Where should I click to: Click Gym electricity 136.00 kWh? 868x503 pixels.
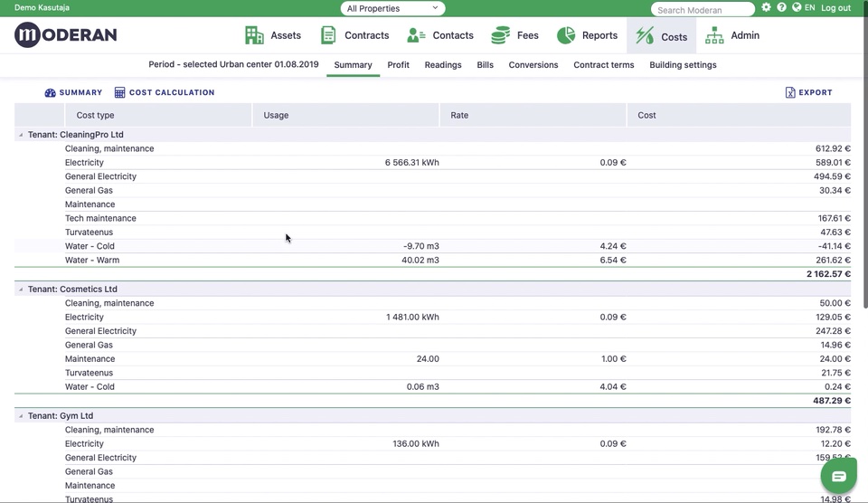(416, 443)
